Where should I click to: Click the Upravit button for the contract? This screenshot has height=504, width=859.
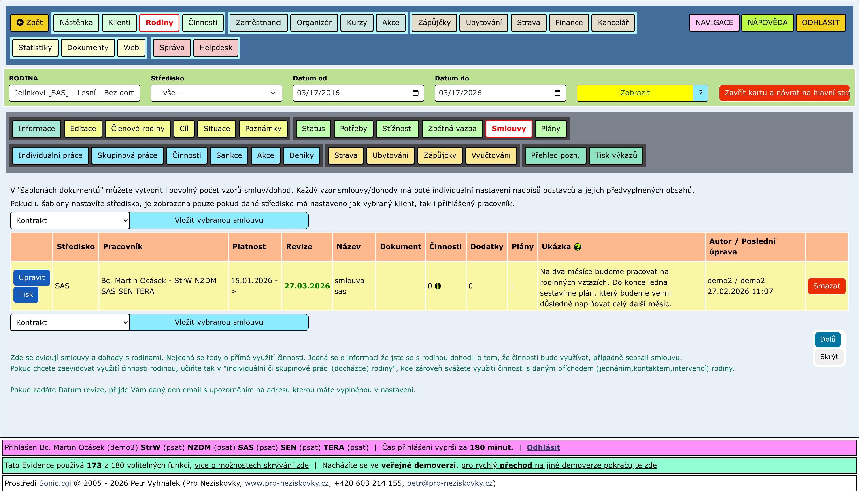[x=31, y=277]
